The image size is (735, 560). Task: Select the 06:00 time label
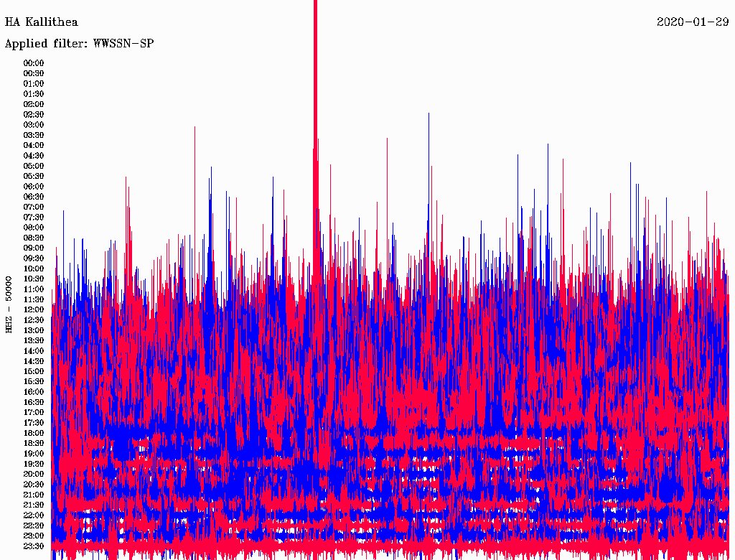pyautogui.click(x=34, y=187)
